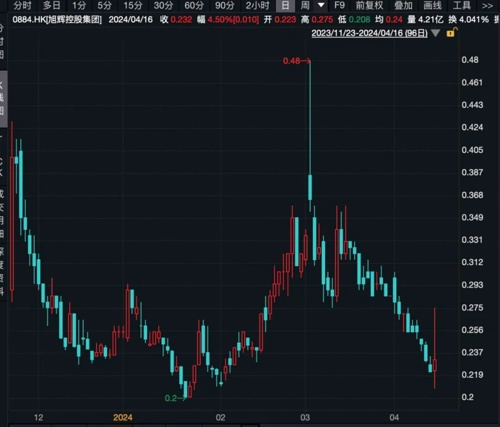
Task: Click the 开 0.223 opening price value
Action: (x=280, y=20)
